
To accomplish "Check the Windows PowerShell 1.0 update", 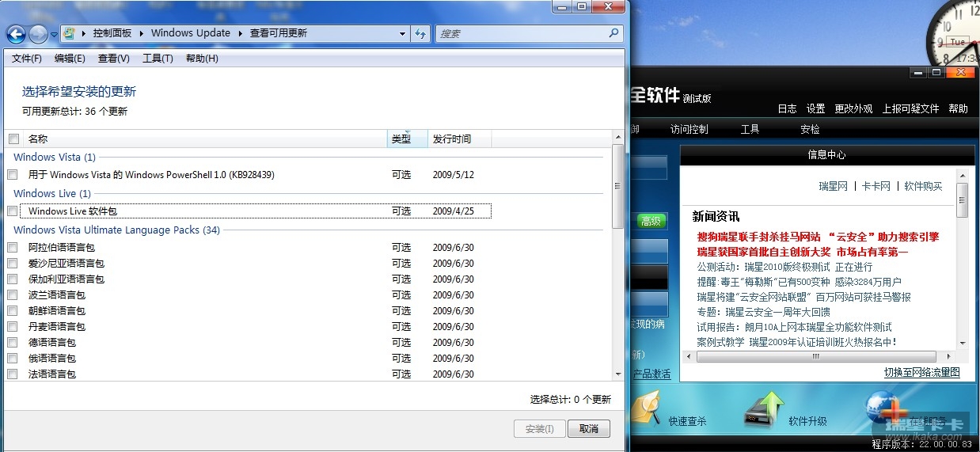I will coord(13,174).
